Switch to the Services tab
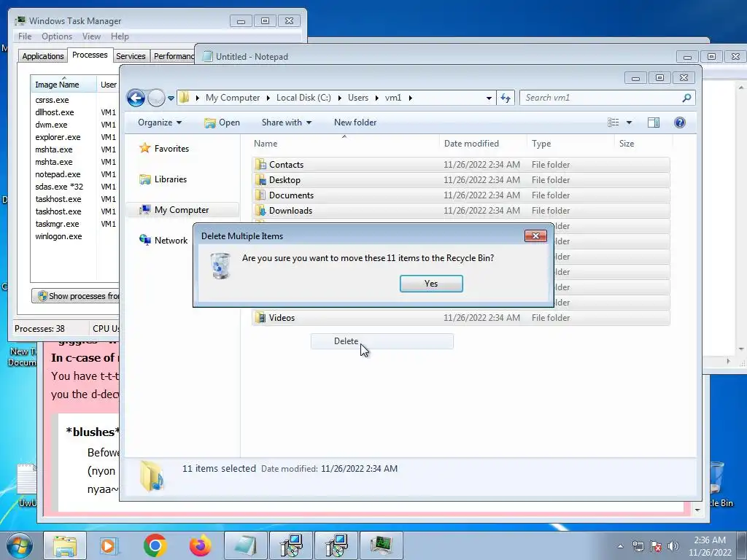The height and width of the screenshot is (560, 747). (131, 56)
